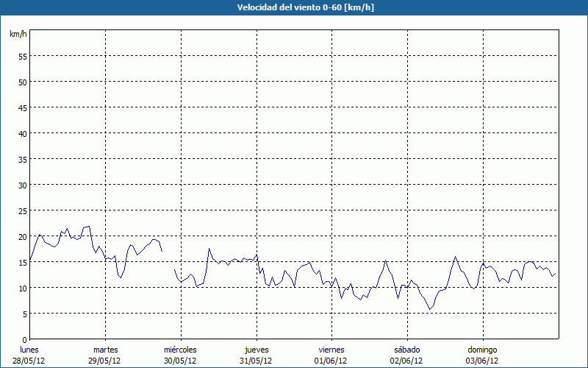Click the 0 label at the axis origin

point(24,339)
